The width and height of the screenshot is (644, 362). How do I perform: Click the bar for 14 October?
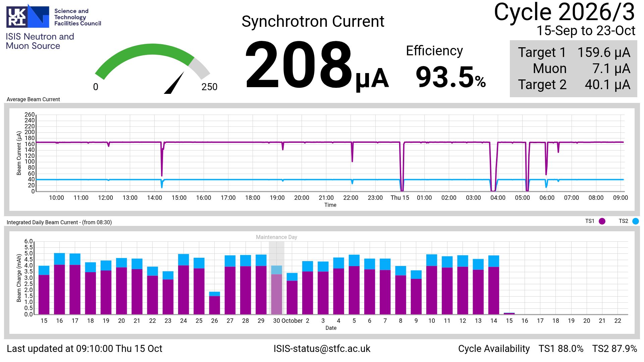(494, 285)
